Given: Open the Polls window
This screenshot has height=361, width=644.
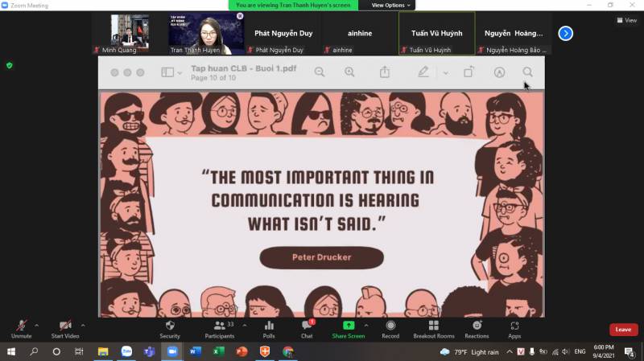Looking at the screenshot, I should pos(269,327).
